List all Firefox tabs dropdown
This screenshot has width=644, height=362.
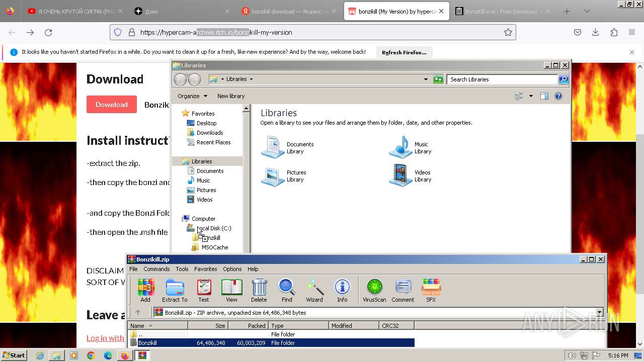click(x=587, y=11)
